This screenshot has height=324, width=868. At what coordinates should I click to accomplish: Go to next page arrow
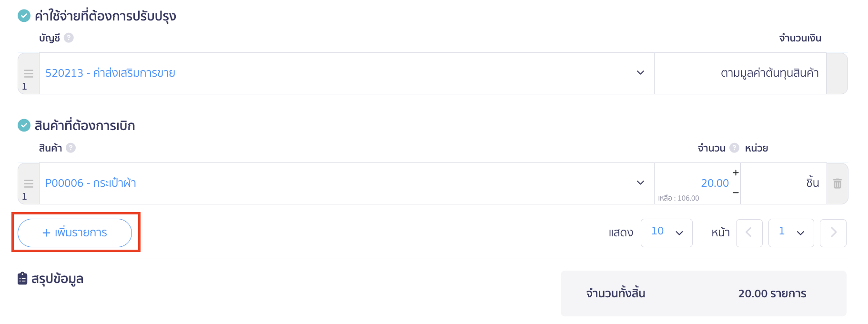tap(833, 233)
